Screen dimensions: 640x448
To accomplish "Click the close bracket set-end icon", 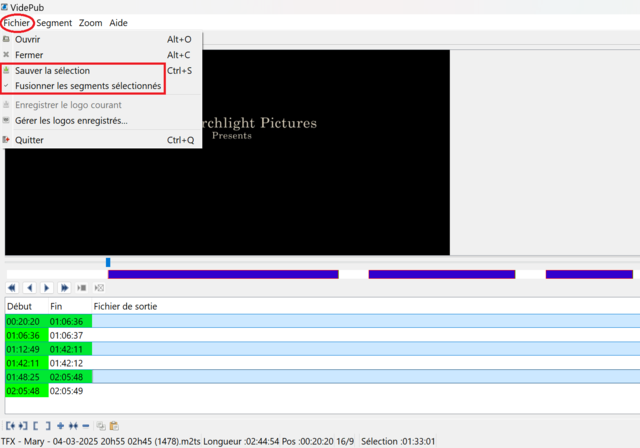I will pos(48,426).
